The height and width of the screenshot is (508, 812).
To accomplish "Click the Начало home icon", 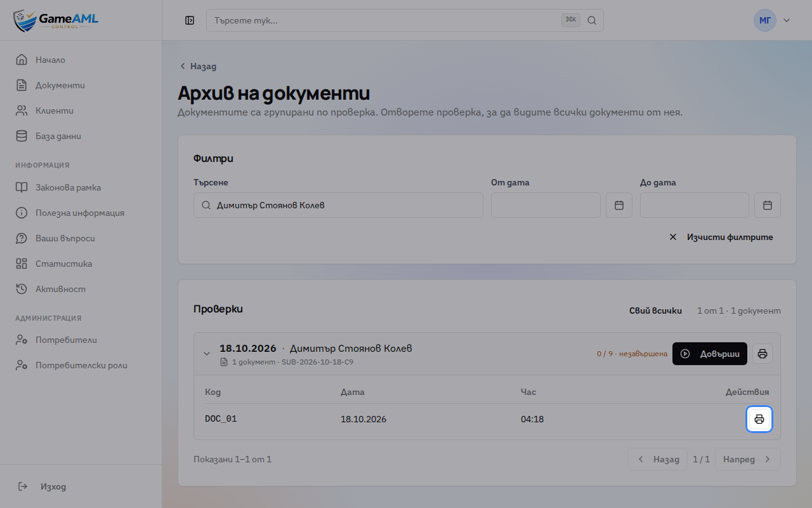I will (22, 60).
